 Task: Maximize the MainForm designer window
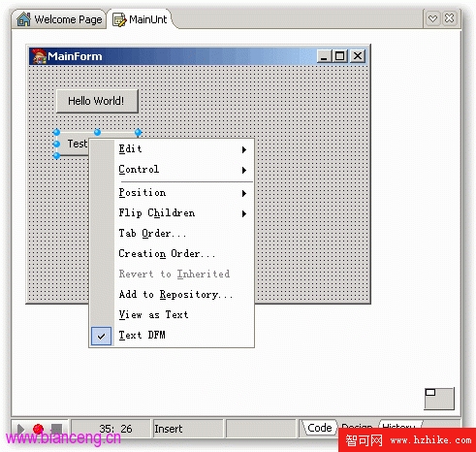tap(339, 56)
